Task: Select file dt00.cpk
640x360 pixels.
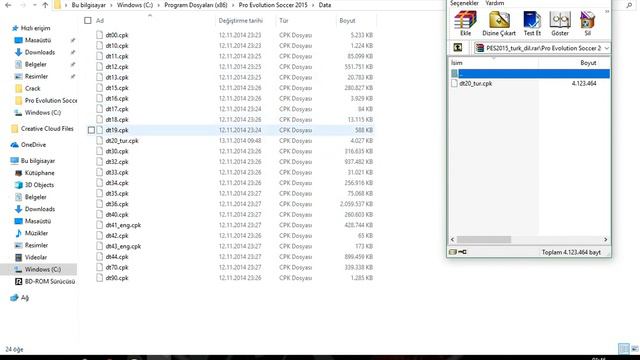Action: click(117, 35)
